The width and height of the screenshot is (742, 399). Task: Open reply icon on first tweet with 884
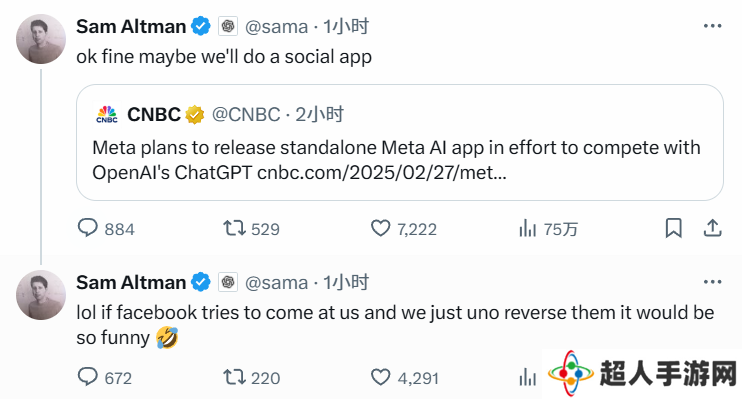click(x=88, y=228)
